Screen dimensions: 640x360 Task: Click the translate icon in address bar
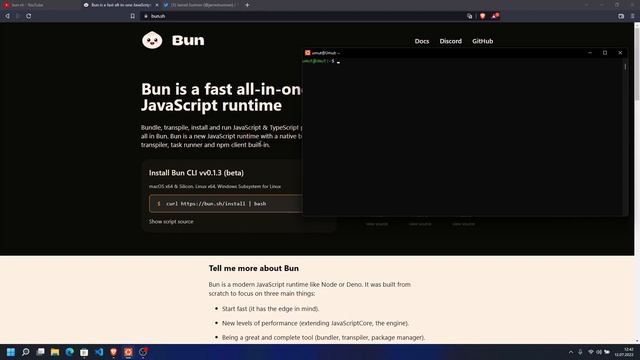coord(470,16)
